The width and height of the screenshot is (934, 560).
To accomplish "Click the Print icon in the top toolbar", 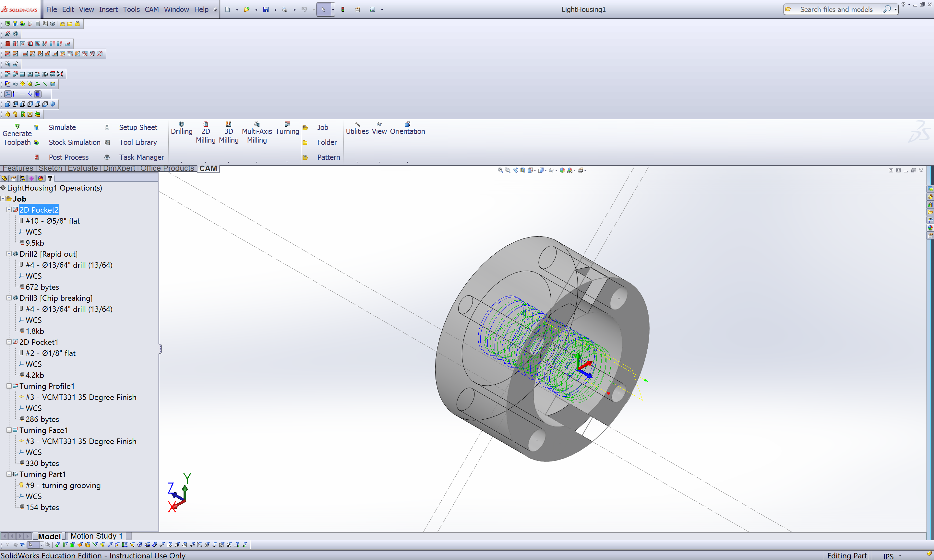I will point(285,9).
